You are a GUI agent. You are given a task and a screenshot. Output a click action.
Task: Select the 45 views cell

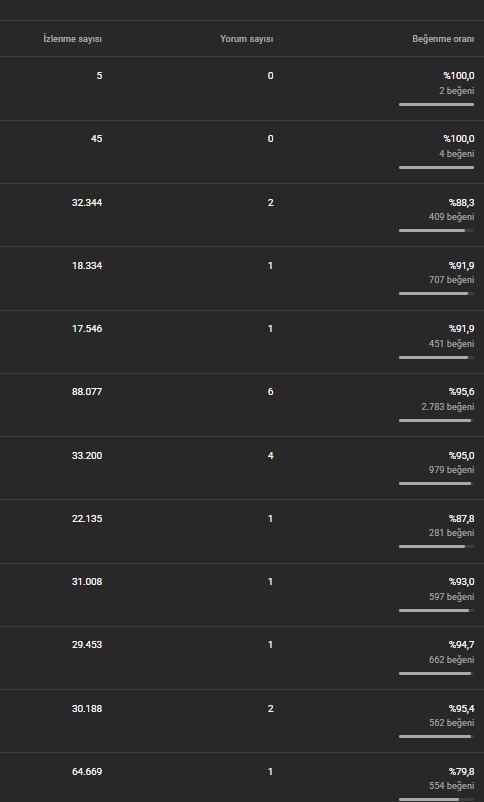coord(97,139)
